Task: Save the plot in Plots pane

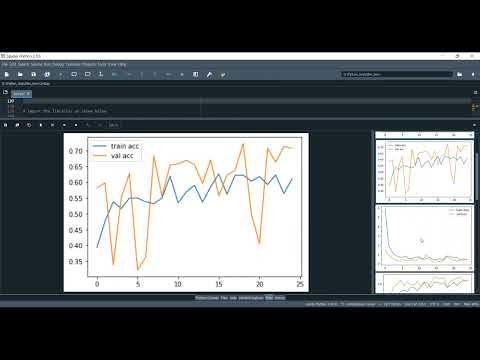Action: coord(5,125)
